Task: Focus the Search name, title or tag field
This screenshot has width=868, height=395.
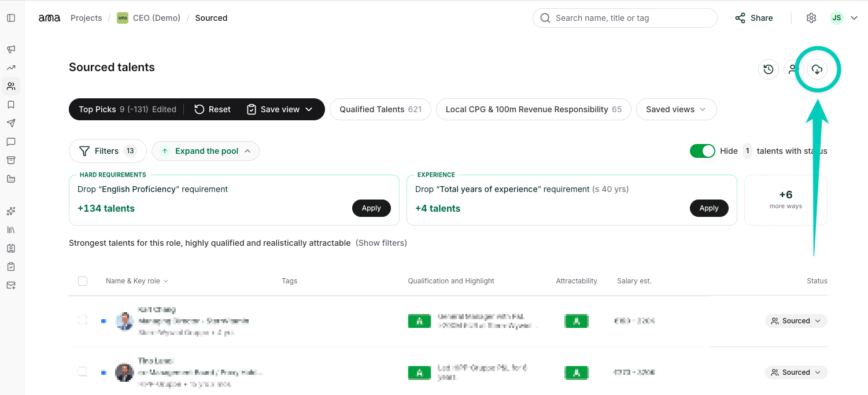Action: tap(625, 18)
